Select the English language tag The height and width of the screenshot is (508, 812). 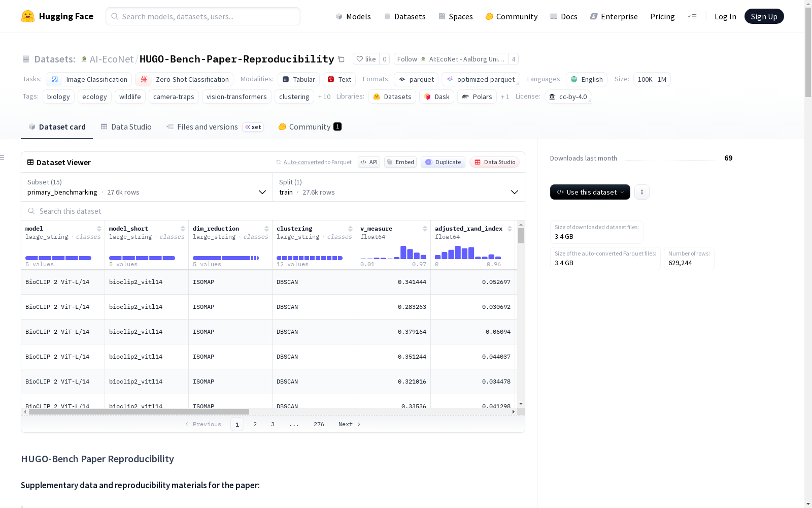point(587,79)
